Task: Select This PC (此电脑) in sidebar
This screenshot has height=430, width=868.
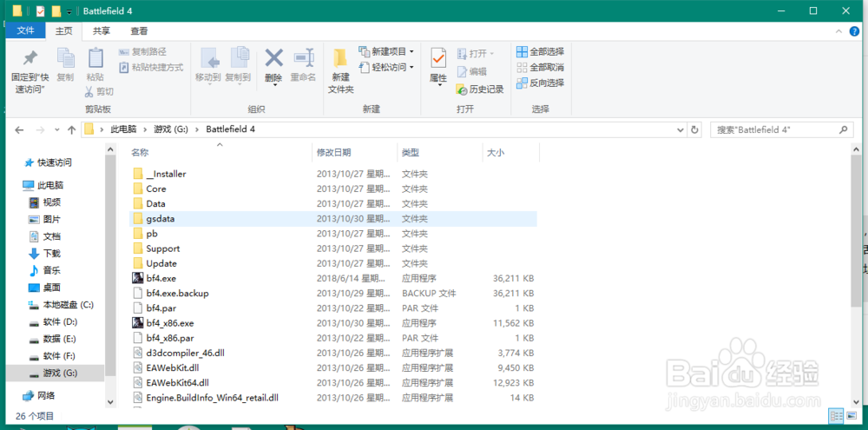Action: [x=43, y=185]
